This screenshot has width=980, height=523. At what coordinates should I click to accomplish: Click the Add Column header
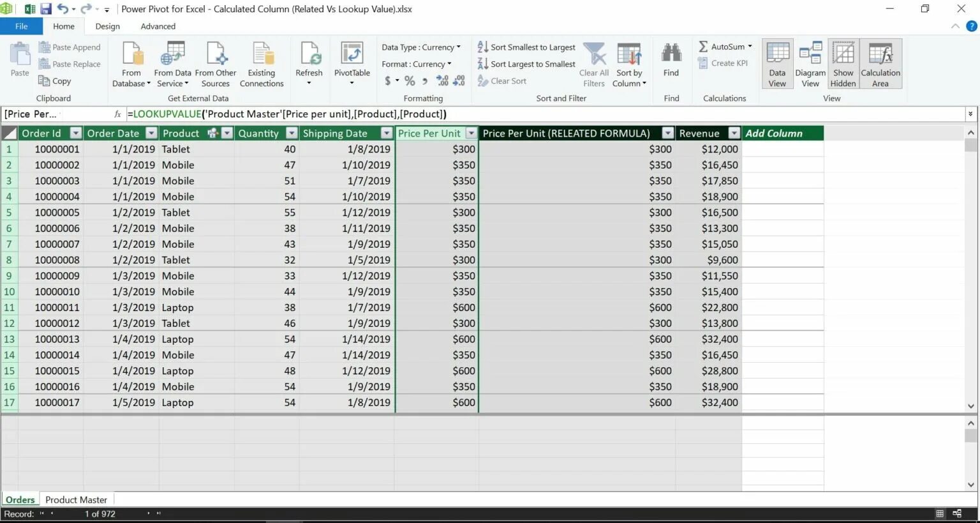point(782,133)
